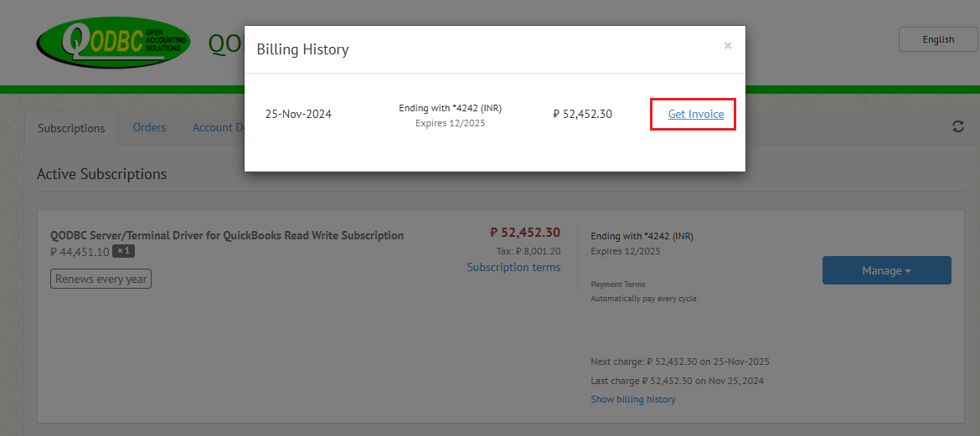Image resolution: width=980 pixels, height=436 pixels.
Task: Click the red subscription total price
Action: [x=525, y=233]
